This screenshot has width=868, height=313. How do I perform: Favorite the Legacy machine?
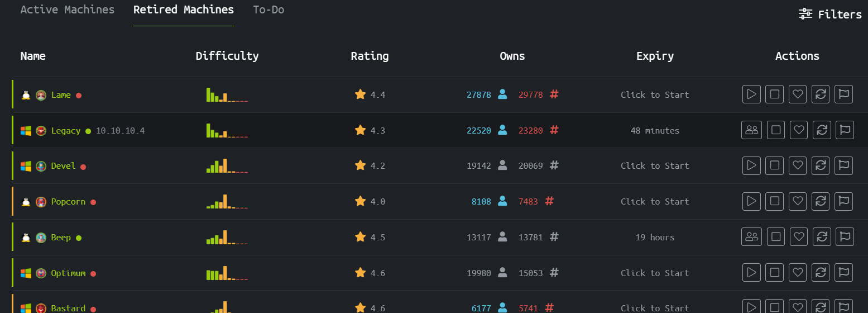point(799,130)
